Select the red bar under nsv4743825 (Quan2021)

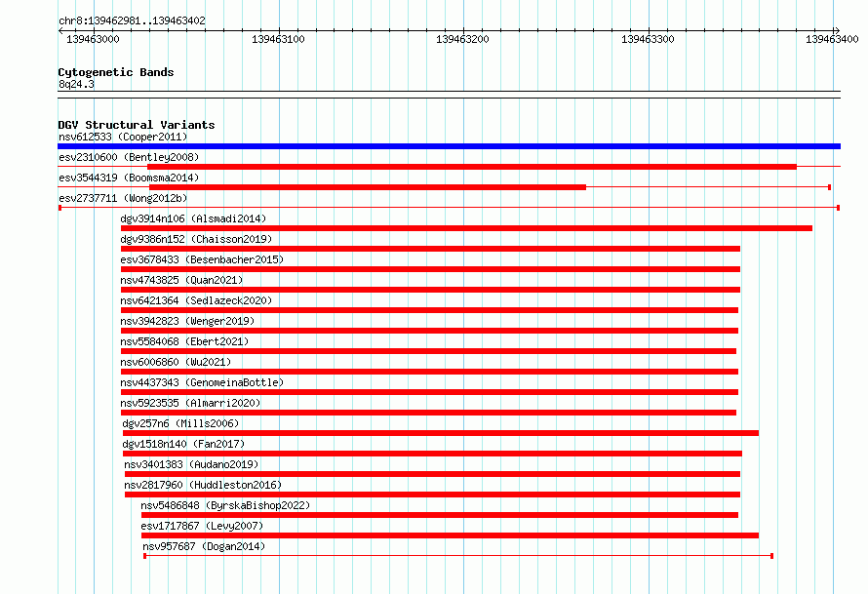(x=430, y=290)
